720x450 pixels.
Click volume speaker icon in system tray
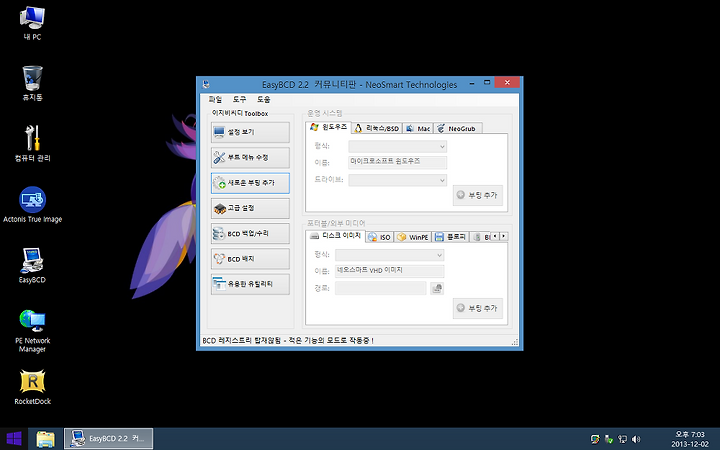coord(636,439)
